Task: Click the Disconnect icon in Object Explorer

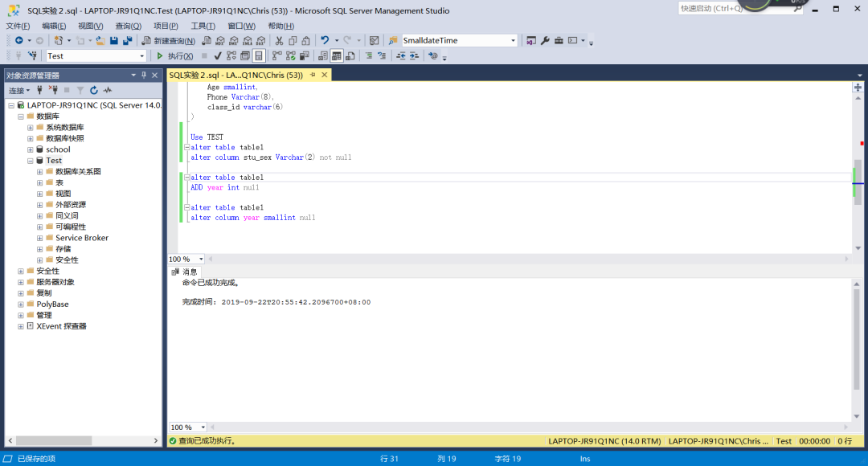Action: coord(53,91)
